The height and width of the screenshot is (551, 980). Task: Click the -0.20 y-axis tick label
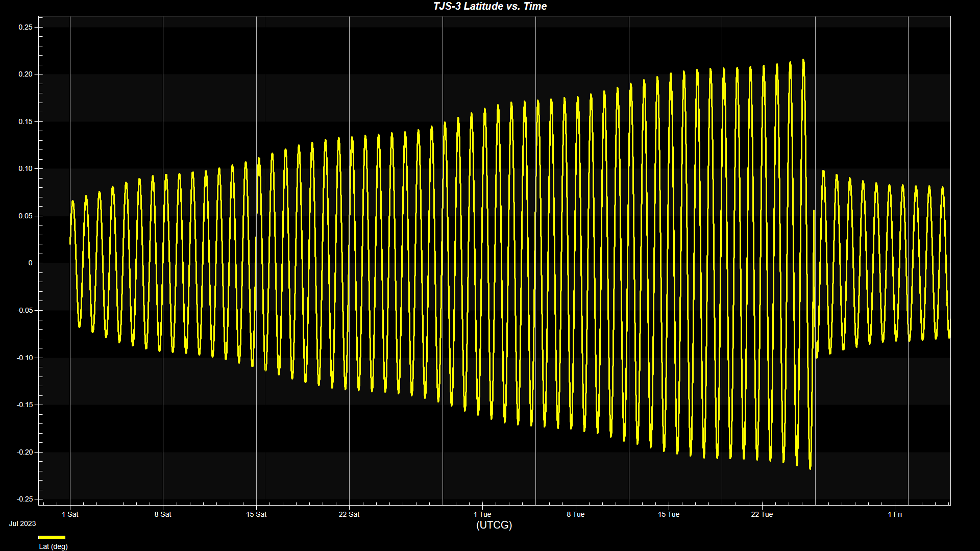tap(24, 452)
